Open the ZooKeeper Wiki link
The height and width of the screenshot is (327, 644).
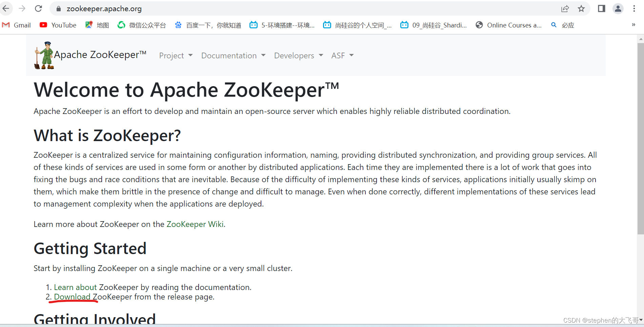195,224
